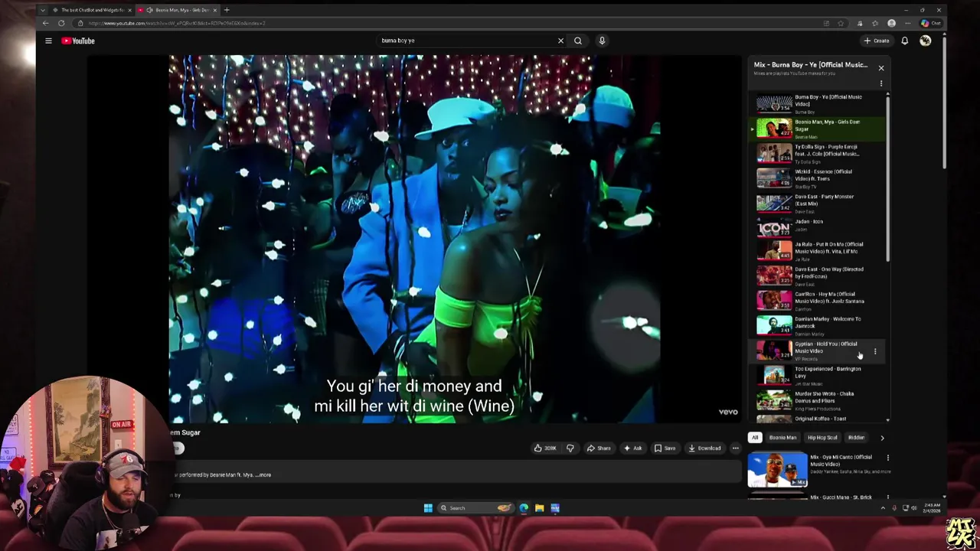
Task: Open the account avatar menu
Action: pyautogui.click(x=926, y=41)
